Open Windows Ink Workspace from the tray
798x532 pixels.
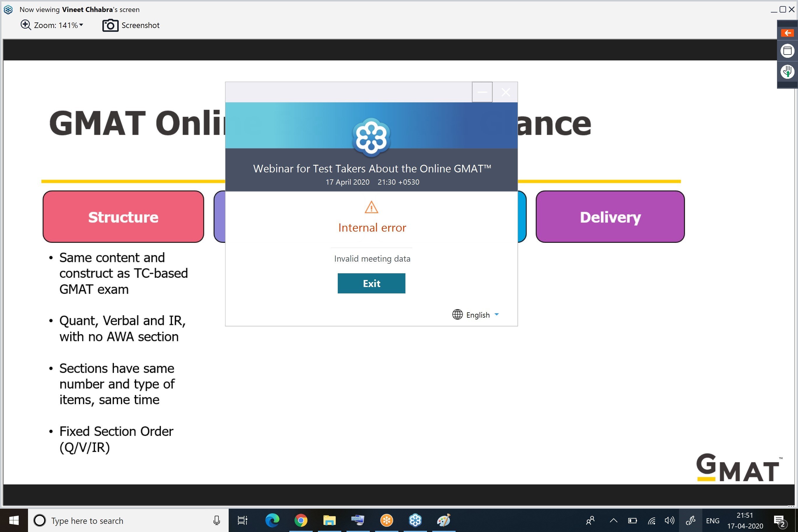pos(691,520)
